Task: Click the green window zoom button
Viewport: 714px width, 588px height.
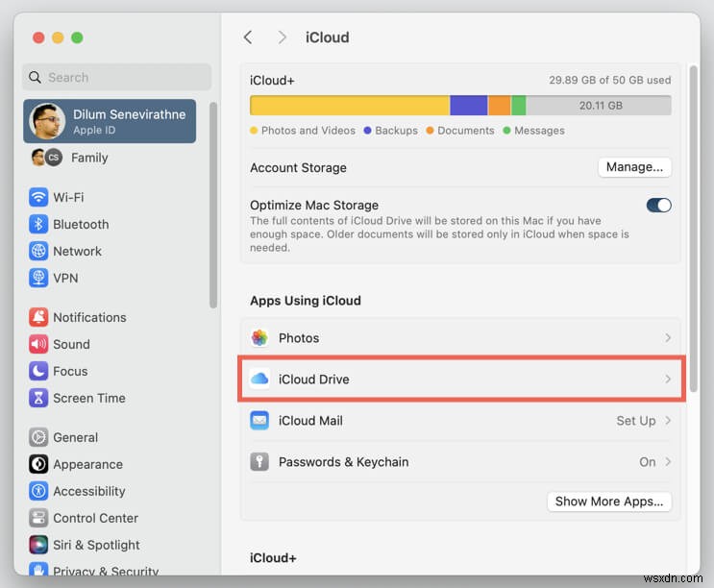Action: [77, 37]
